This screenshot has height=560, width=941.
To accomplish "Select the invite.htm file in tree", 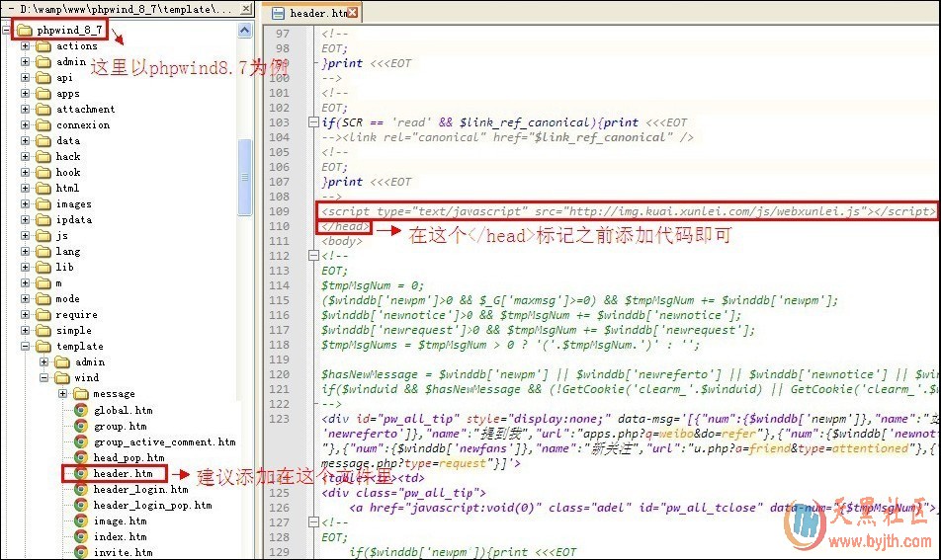I will 123,552.
